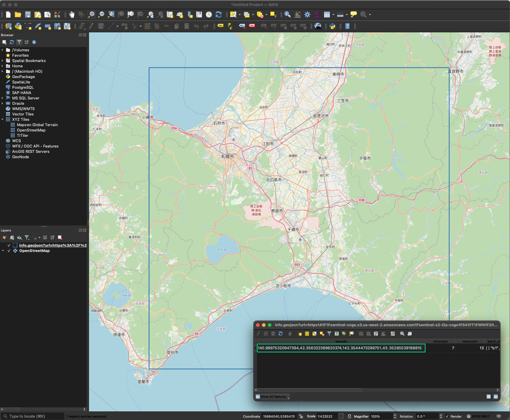Show Statistical Summary sigma icon

click(x=317, y=15)
